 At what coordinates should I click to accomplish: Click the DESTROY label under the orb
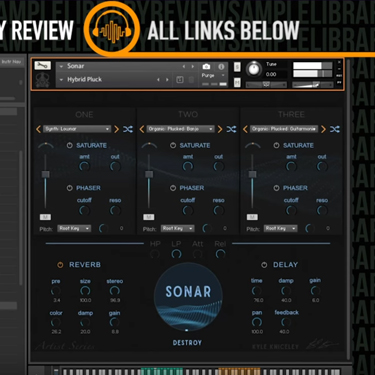[187, 343]
